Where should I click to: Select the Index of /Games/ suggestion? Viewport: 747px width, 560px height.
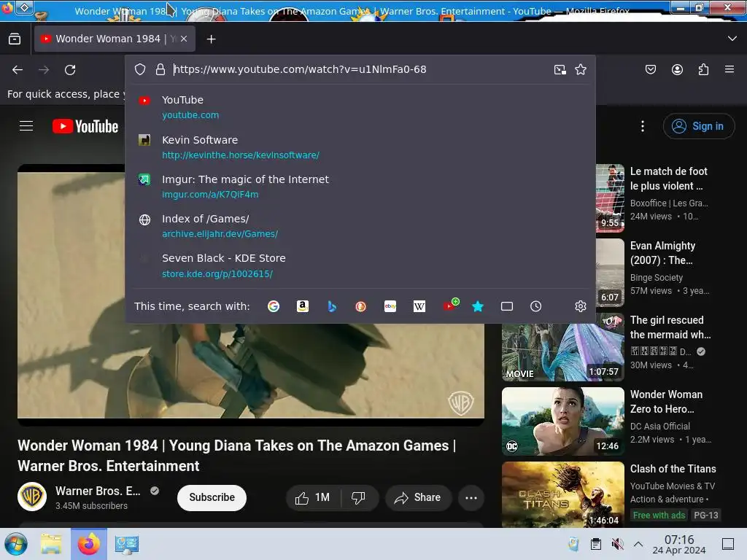click(360, 226)
